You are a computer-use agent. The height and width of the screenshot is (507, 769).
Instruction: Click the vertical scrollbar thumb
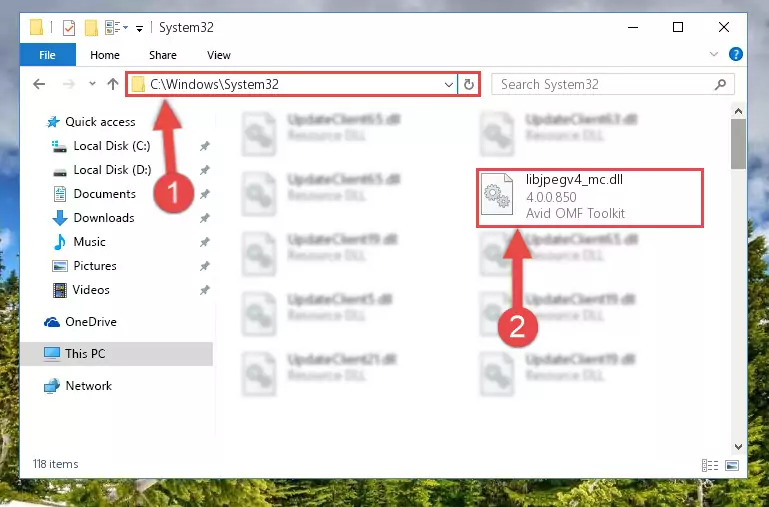(738, 144)
